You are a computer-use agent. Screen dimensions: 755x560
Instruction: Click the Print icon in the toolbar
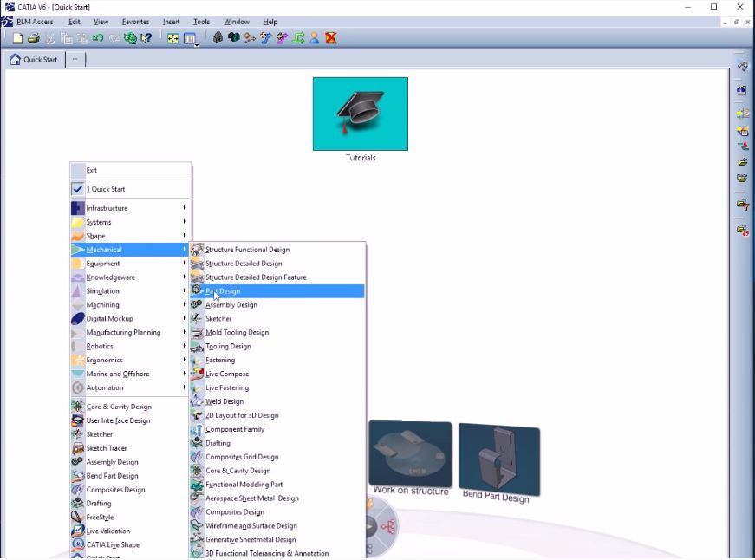33,38
